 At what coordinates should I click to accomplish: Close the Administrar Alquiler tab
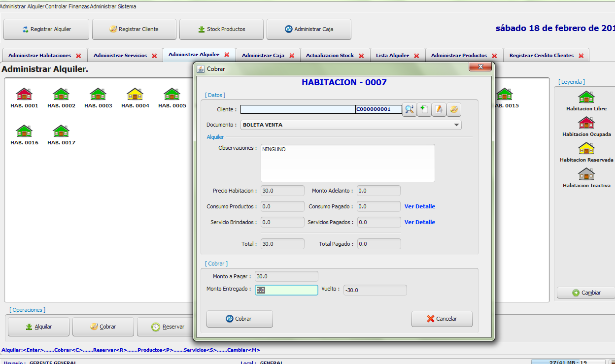coord(227,55)
